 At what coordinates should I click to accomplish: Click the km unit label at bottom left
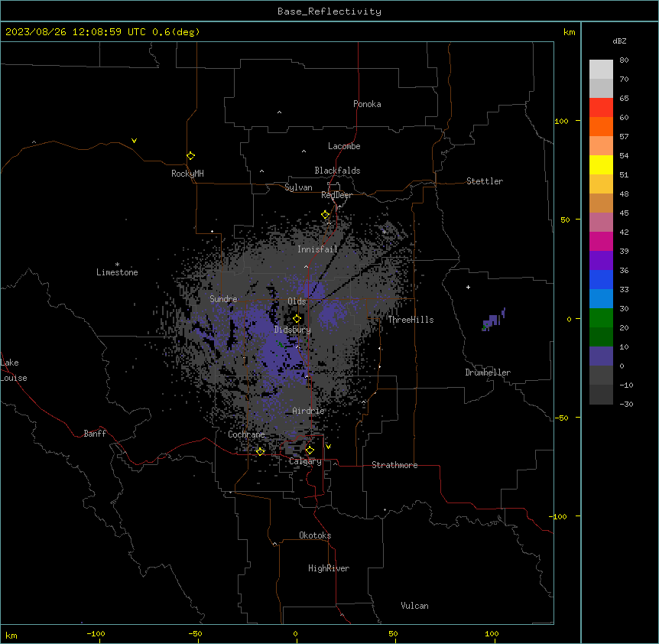[11, 636]
